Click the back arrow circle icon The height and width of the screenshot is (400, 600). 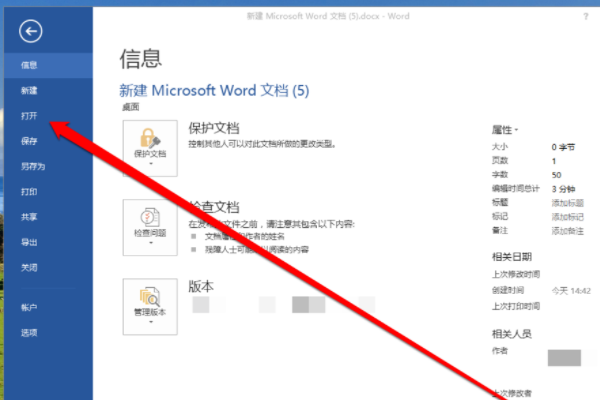31,31
